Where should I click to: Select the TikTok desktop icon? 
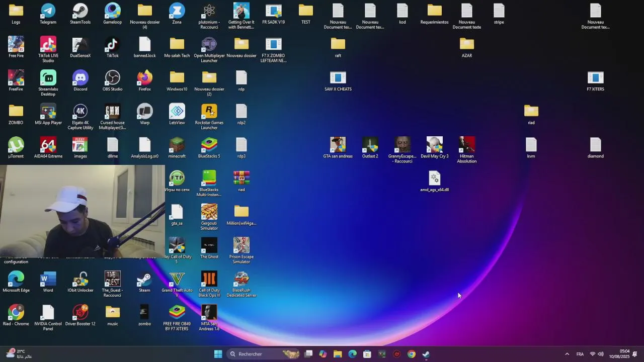[x=113, y=47]
